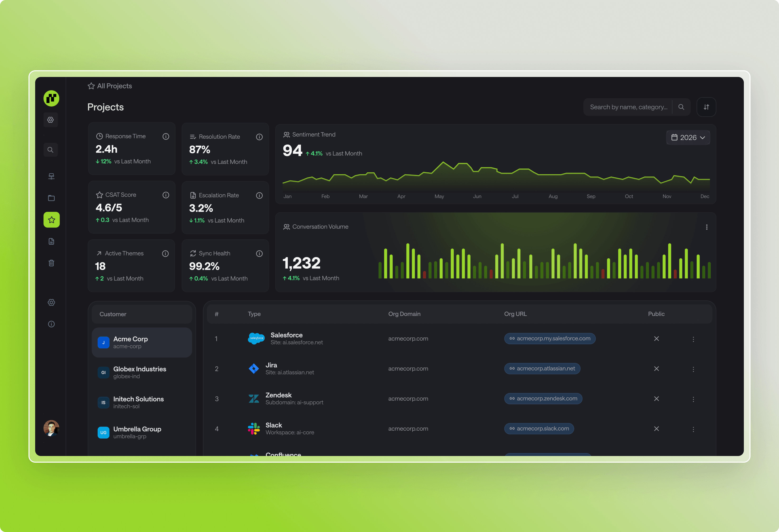
Task: Click the magnifier search button
Action: point(681,107)
